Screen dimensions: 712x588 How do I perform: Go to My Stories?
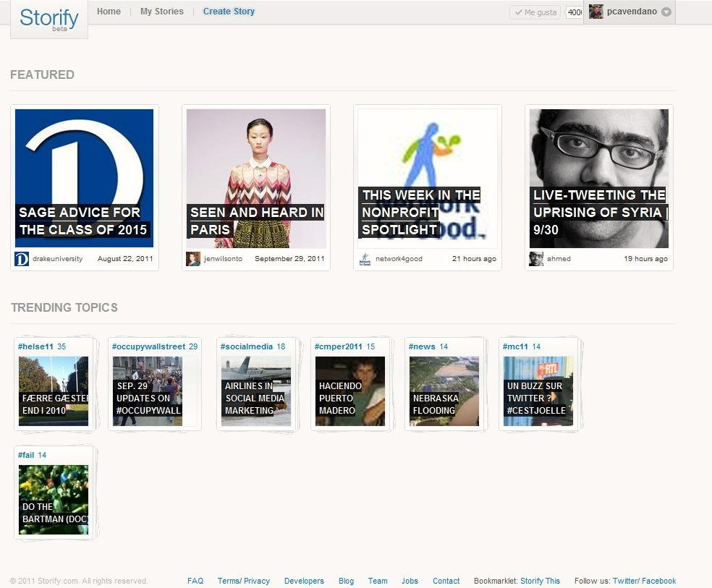pos(161,12)
